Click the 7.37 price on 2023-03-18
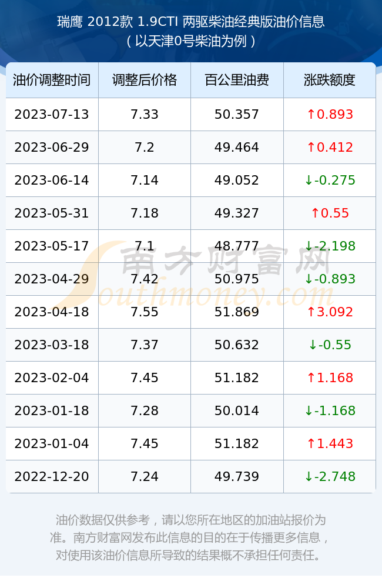The height and width of the screenshot is (588, 382). tap(145, 345)
